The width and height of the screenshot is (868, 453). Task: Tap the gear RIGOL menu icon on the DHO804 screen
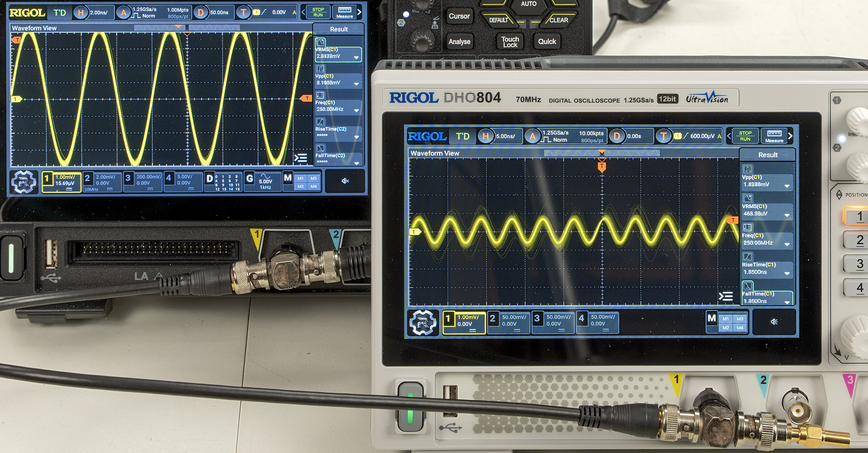423,322
